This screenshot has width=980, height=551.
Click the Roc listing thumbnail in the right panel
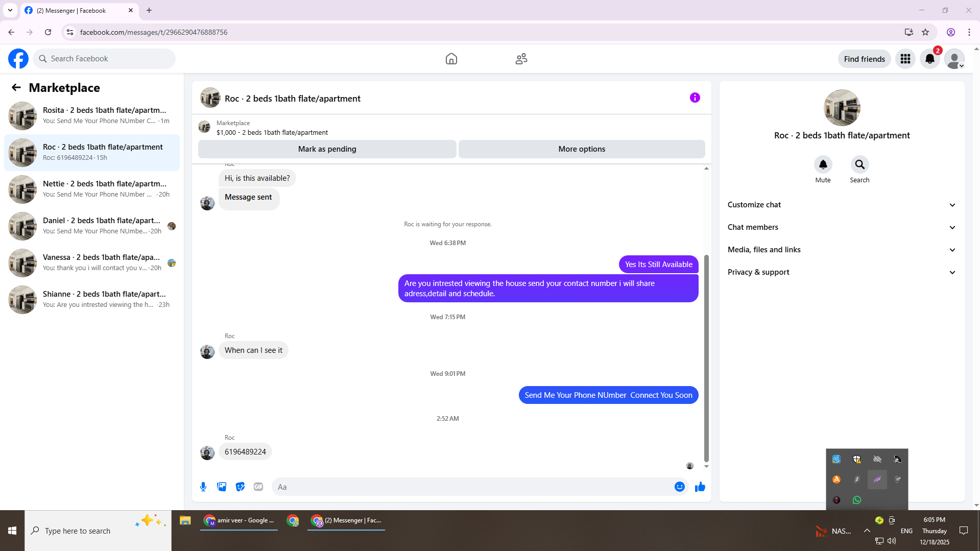[x=842, y=108]
